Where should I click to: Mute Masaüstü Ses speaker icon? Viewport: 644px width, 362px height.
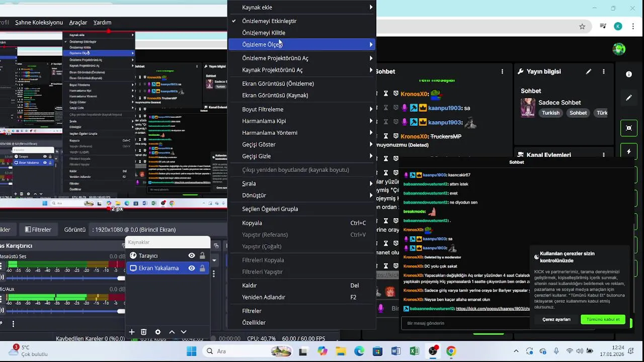2,277
